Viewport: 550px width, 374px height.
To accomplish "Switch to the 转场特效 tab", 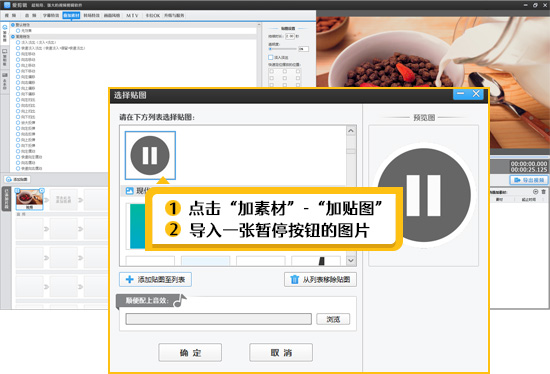I will coord(92,15).
